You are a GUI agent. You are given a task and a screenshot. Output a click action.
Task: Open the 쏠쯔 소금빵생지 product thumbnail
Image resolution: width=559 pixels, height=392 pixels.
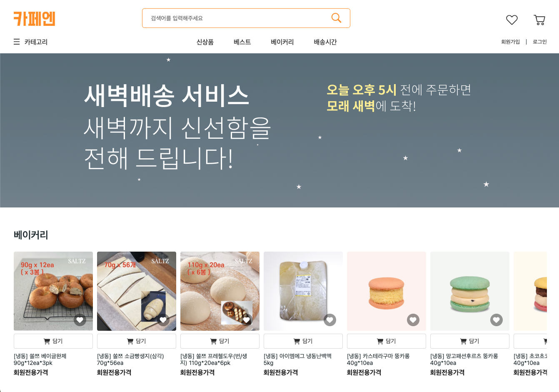click(x=137, y=291)
